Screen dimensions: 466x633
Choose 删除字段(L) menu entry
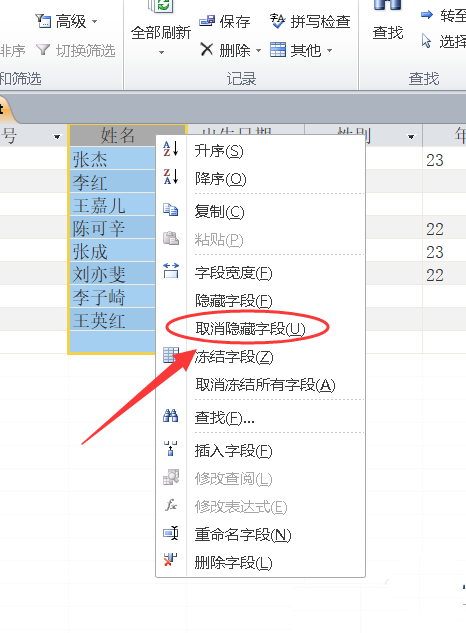coord(233,562)
